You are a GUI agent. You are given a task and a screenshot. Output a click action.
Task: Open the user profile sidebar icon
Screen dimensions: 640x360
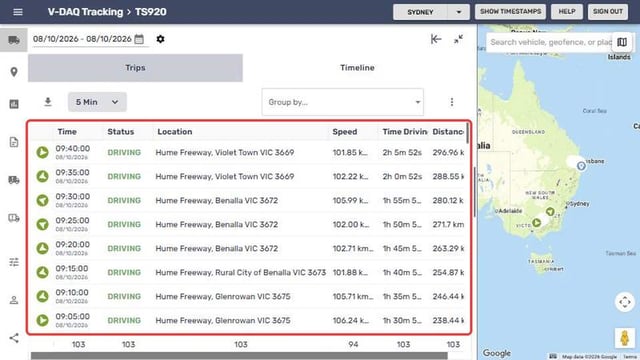coord(14,300)
